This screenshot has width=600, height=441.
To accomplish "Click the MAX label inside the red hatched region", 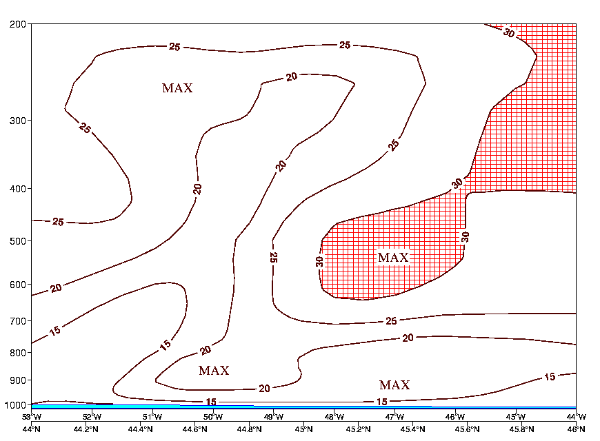I will point(393,258).
